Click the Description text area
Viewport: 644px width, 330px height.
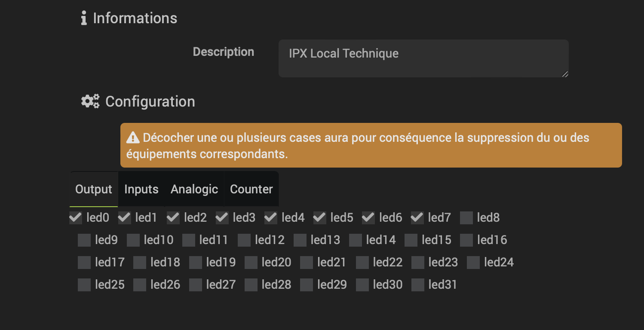click(423, 58)
